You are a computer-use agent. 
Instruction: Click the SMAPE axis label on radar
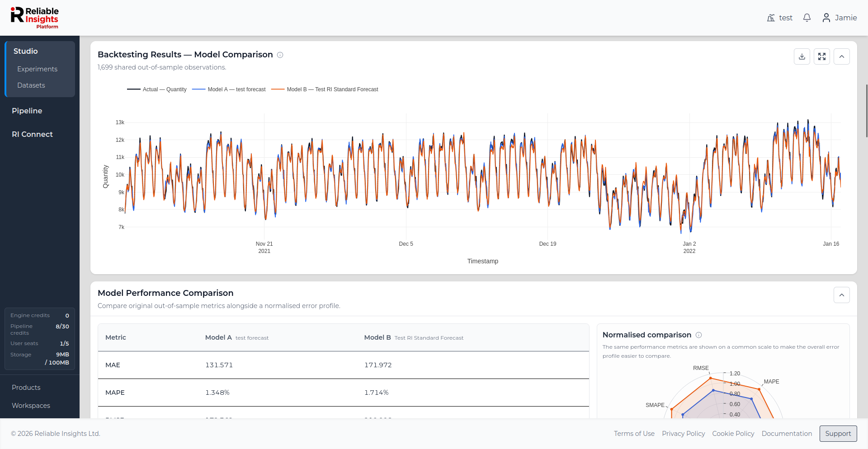click(655, 405)
